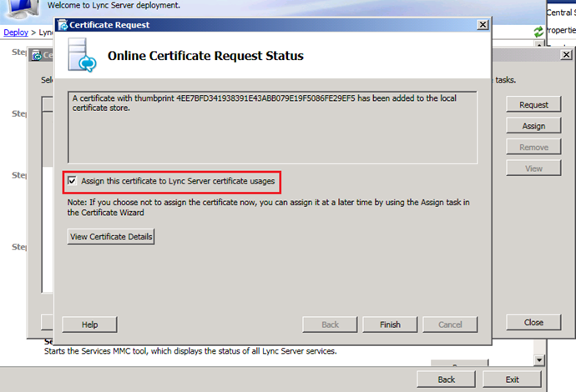Click the Online Certificate Request Status heading
The width and height of the screenshot is (576, 392).
click(205, 56)
